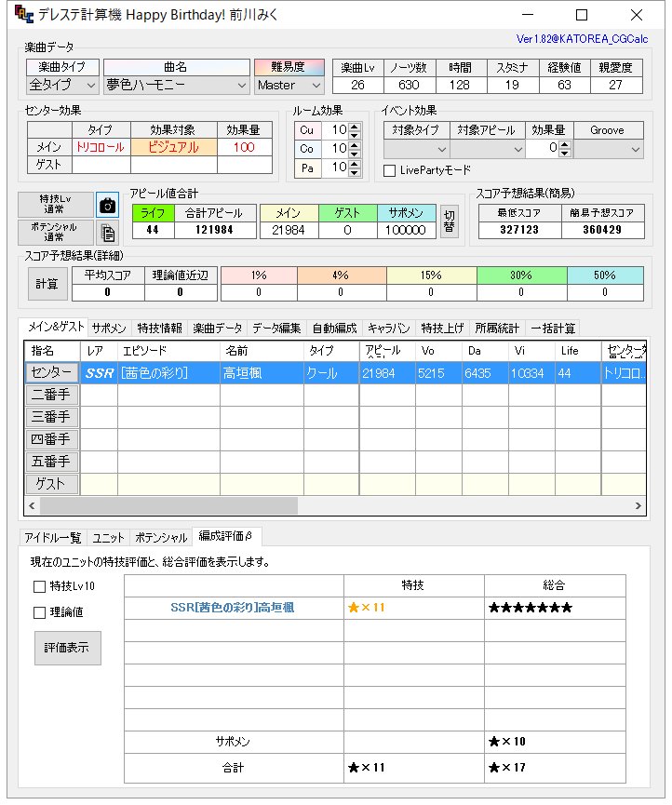Click the SSR[茜色の彩り]高垣楓 evaluation row

[x=375, y=608]
